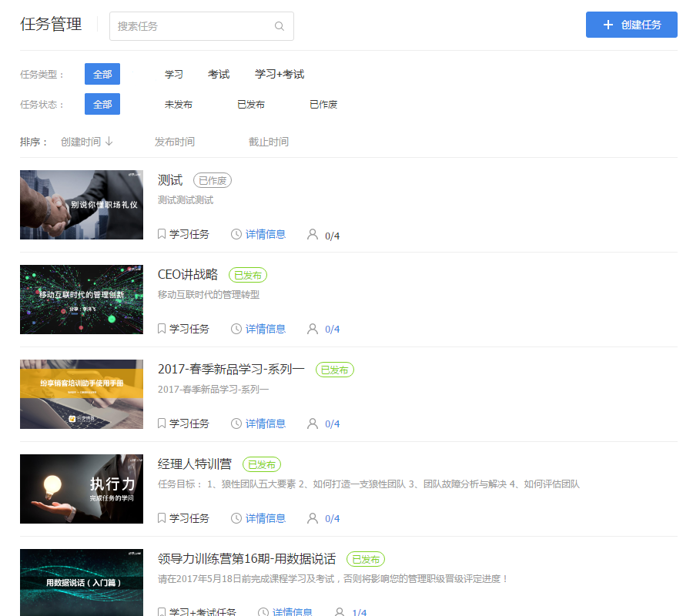Click the 已发布 badge on 领导力训练营第16期
This screenshot has height=616, width=693.
coord(366,558)
